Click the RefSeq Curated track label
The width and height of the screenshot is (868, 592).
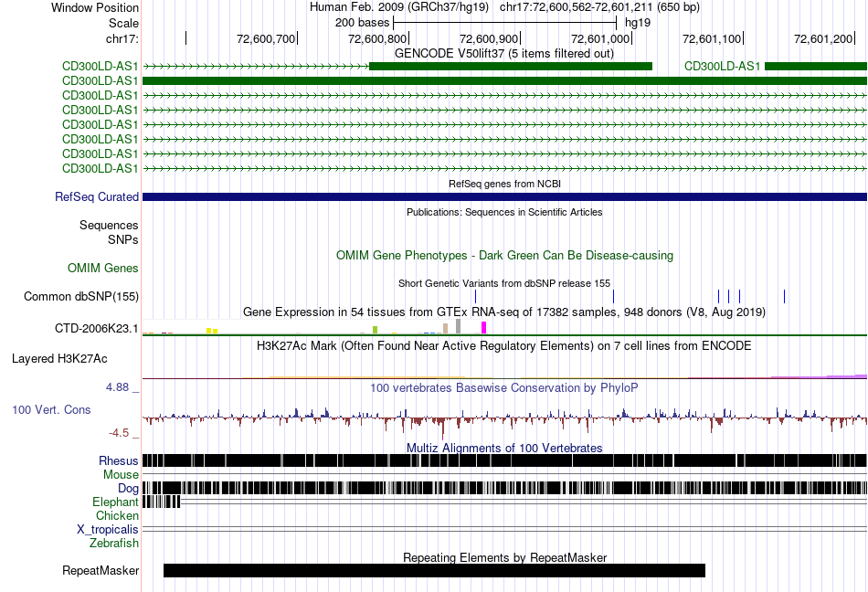96,197
